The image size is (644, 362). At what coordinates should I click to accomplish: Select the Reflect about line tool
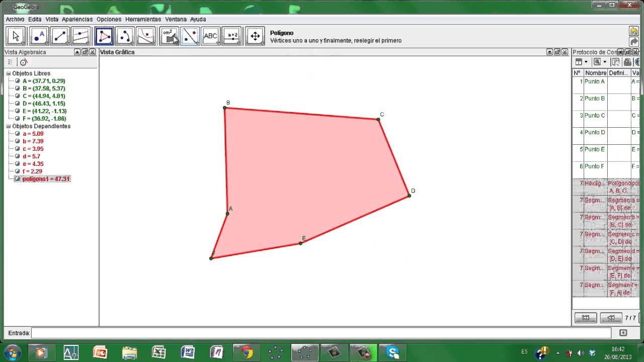click(190, 36)
